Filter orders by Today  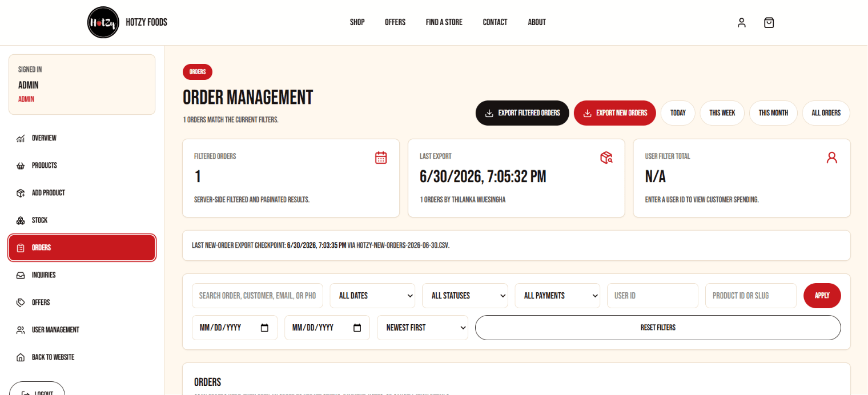pyautogui.click(x=678, y=113)
